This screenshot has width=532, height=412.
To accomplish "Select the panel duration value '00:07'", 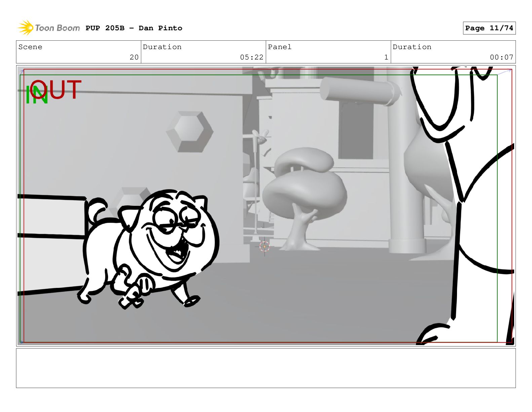I will click(501, 57).
